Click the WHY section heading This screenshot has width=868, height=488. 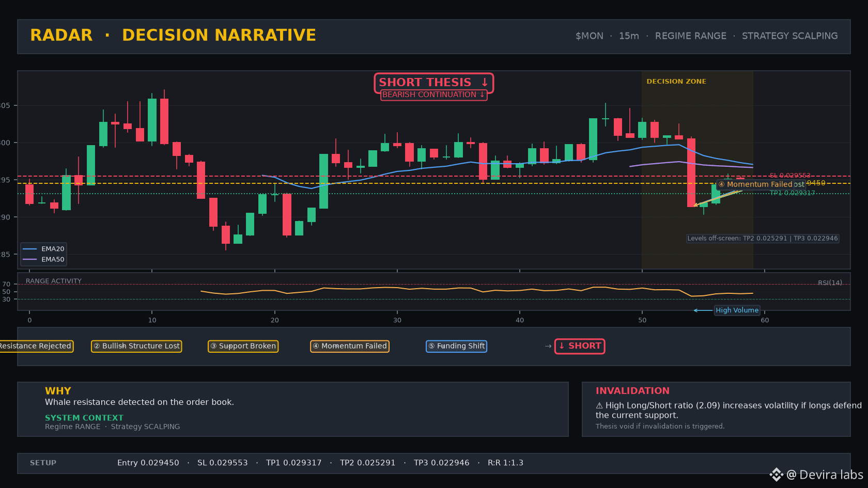pos(58,391)
